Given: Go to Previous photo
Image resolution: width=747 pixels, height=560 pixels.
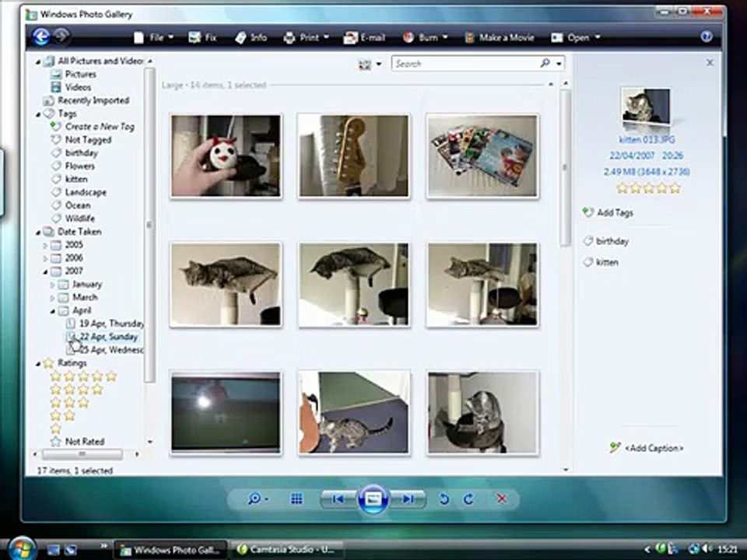Looking at the screenshot, I should click(x=338, y=499).
